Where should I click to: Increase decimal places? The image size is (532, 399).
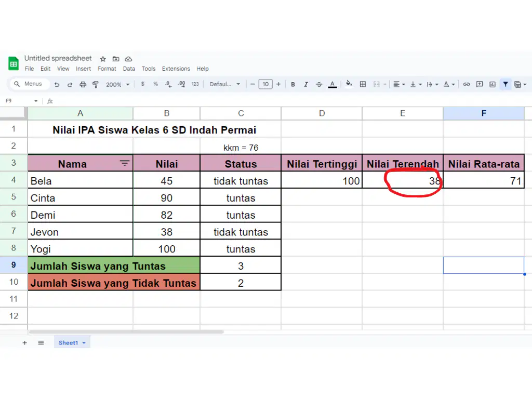tap(182, 84)
